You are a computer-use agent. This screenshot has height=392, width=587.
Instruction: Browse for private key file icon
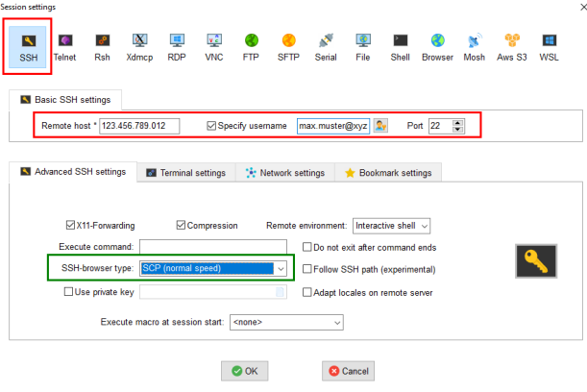pyautogui.click(x=280, y=292)
